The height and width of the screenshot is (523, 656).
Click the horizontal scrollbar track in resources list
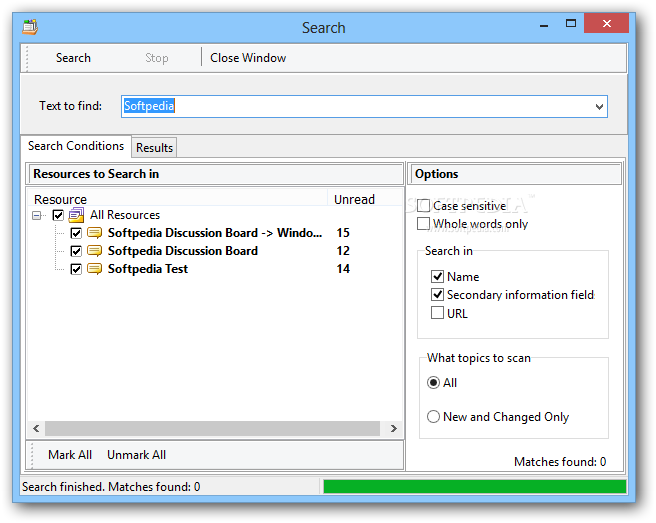pos(213,428)
